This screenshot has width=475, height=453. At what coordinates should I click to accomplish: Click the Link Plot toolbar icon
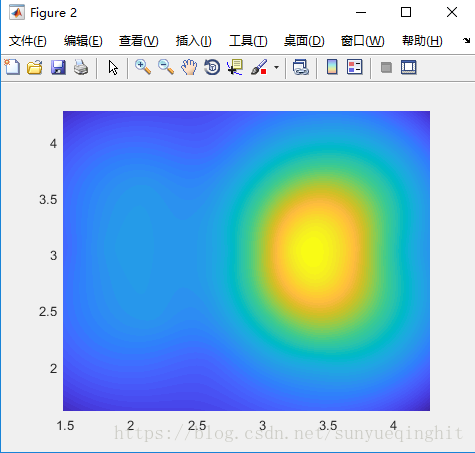[x=301, y=67]
